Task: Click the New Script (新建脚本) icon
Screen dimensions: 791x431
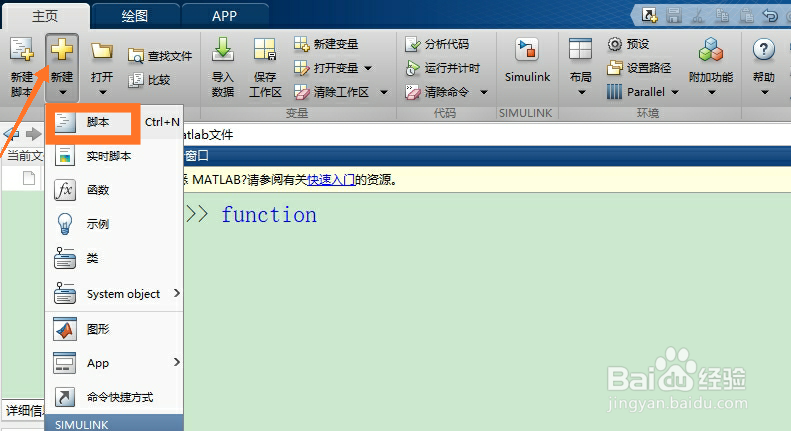Action: coord(21,50)
